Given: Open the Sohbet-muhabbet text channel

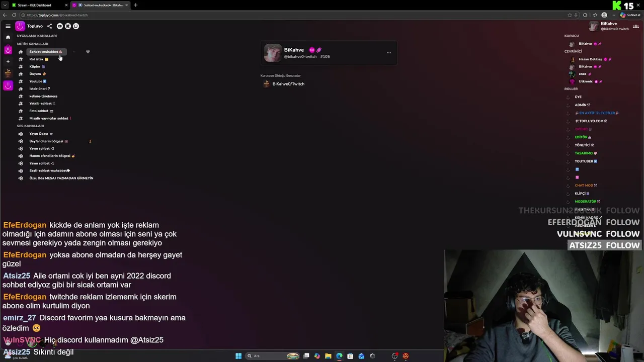Looking at the screenshot, I should pyautogui.click(x=46, y=52).
